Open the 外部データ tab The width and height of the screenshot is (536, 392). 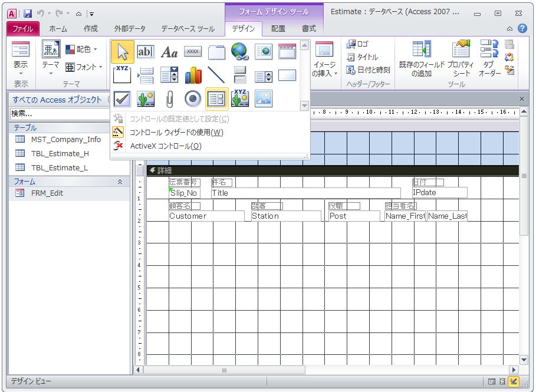[x=130, y=29]
